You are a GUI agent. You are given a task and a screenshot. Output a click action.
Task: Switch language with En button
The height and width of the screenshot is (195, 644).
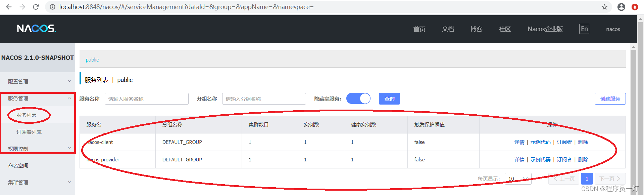584,29
